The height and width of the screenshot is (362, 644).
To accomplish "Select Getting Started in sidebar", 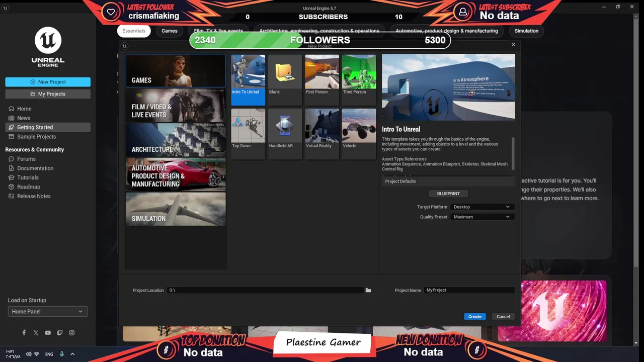I will (48, 127).
